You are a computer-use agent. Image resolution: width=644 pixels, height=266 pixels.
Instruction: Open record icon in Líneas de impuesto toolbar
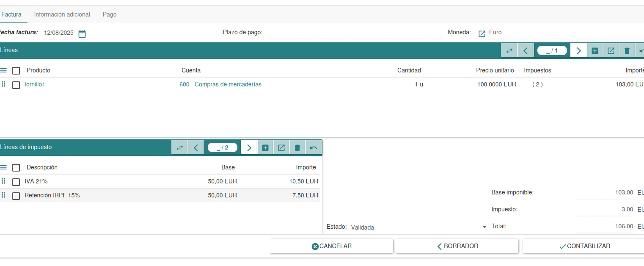[281, 148]
